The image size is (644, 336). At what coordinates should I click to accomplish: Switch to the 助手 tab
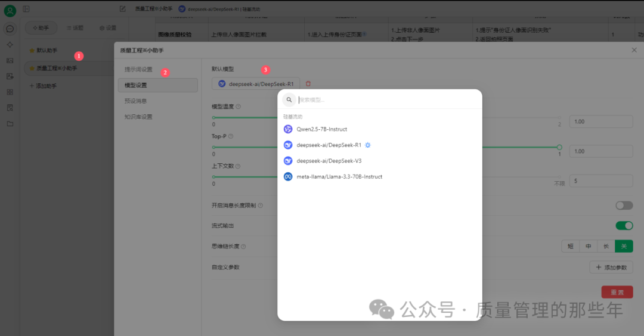(41, 28)
